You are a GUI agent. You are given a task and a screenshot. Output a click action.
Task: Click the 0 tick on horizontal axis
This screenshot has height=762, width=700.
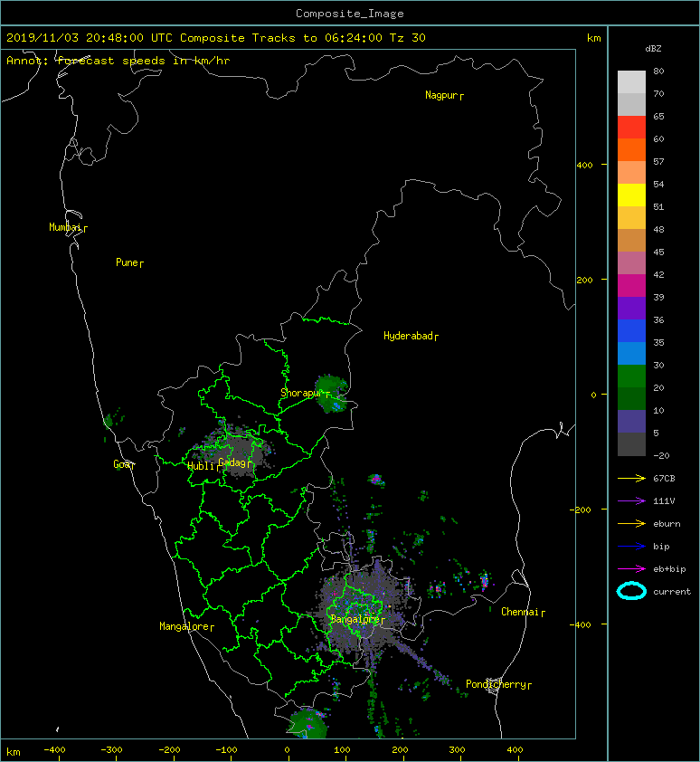coord(287,750)
